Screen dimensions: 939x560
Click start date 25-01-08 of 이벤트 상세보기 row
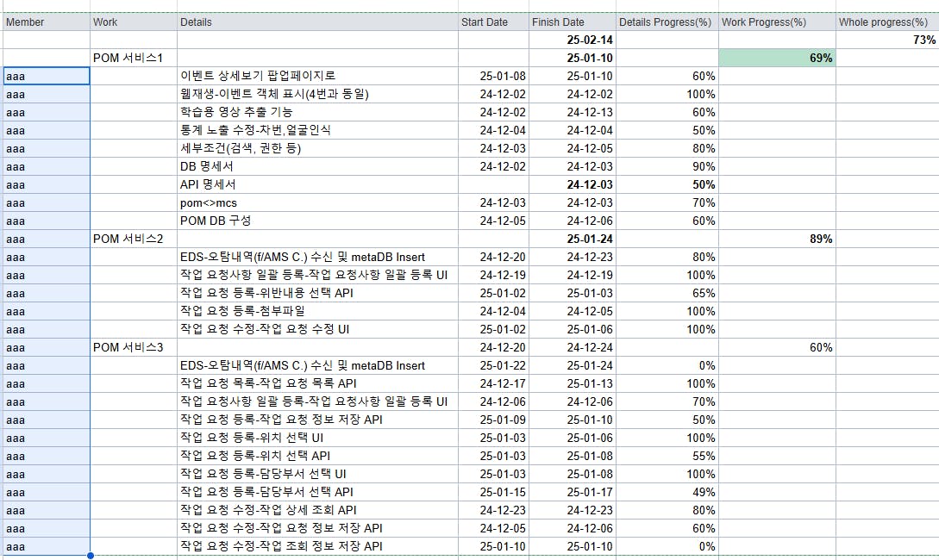point(493,76)
